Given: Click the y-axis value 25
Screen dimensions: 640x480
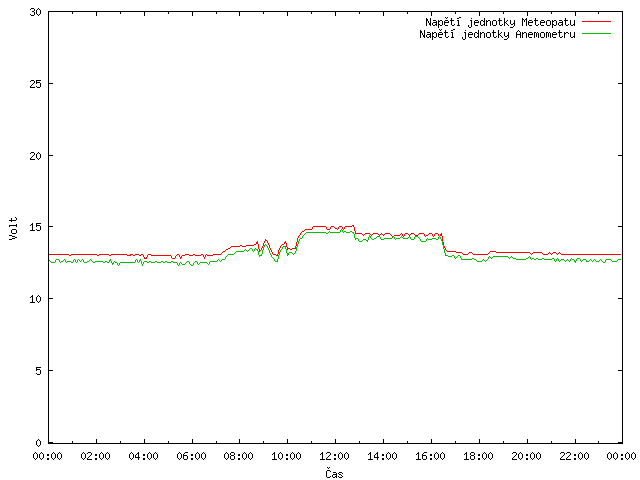Looking at the screenshot, I should point(36,84).
